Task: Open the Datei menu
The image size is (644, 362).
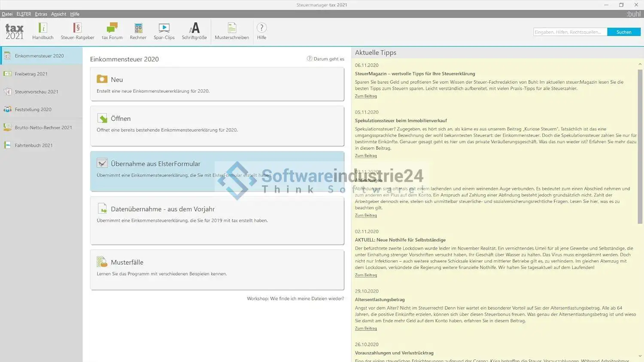Action: (7, 14)
